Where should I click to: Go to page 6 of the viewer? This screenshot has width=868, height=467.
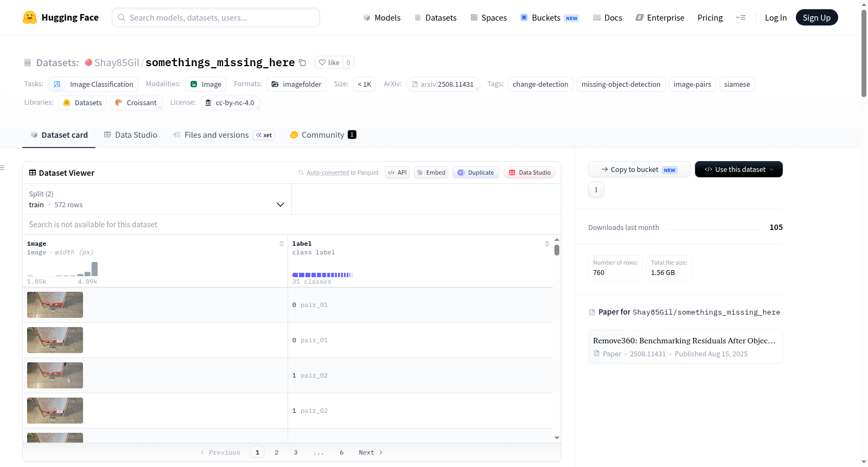click(342, 452)
